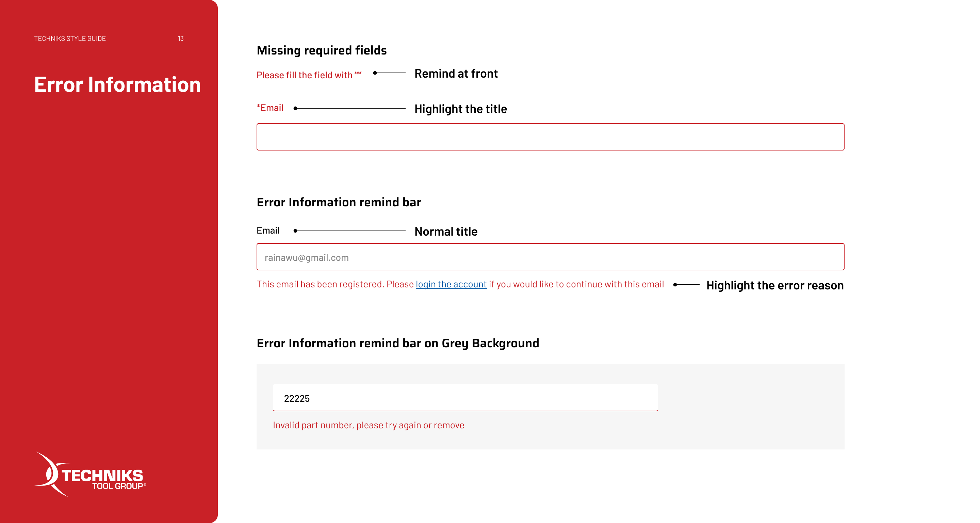Image resolution: width=980 pixels, height=523 pixels.
Task: Click the 'Invalid part number' error message
Action: click(x=368, y=425)
